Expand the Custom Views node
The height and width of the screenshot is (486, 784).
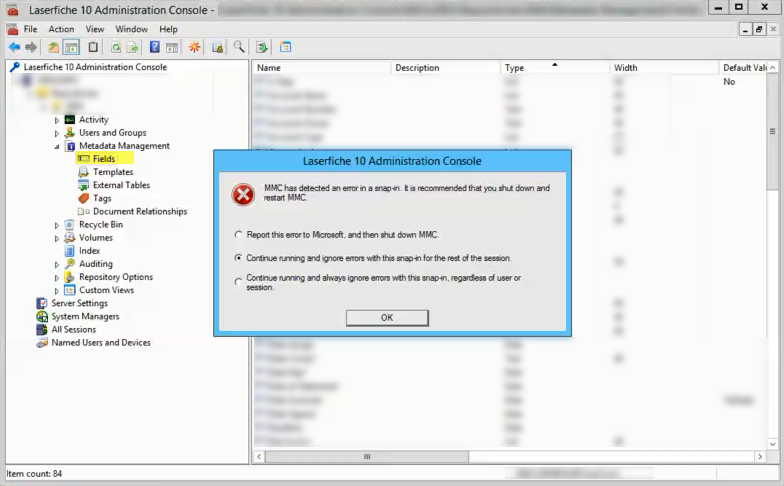[x=56, y=290]
